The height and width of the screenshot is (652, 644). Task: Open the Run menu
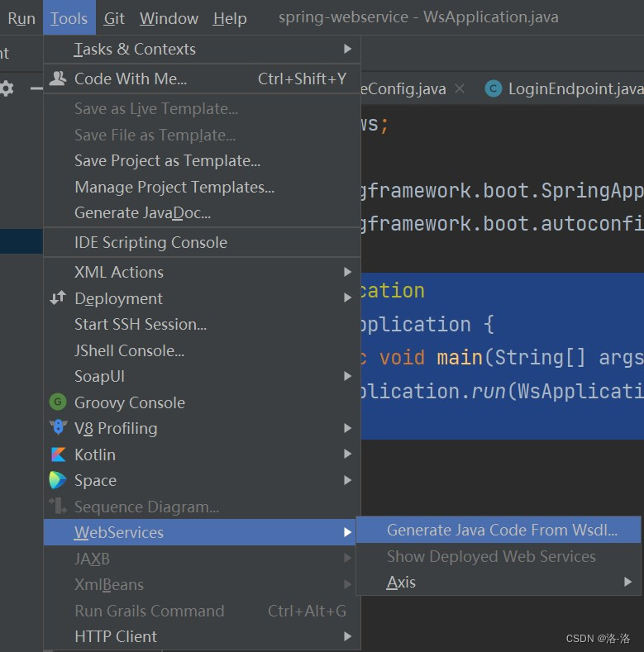[x=21, y=18]
